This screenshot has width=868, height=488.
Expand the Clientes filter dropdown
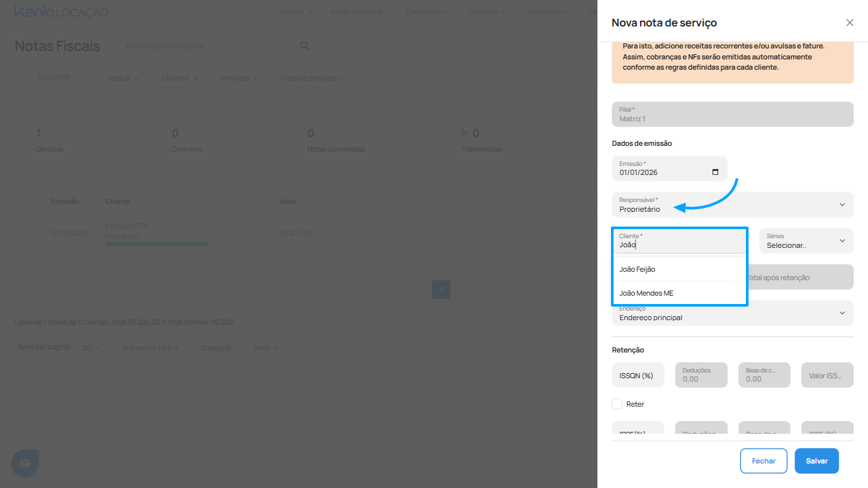(x=179, y=78)
